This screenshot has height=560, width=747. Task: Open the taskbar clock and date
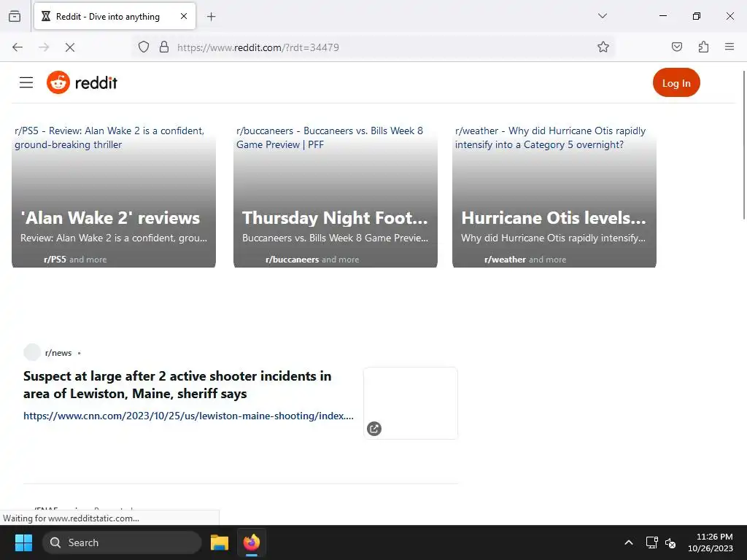pyautogui.click(x=711, y=542)
